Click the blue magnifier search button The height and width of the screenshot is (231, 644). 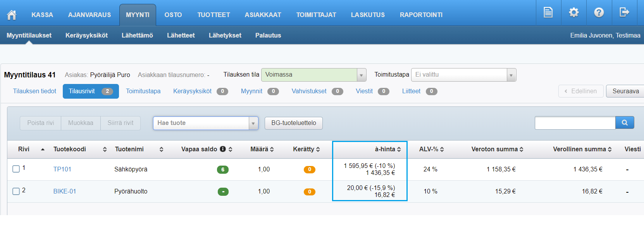[625, 123]
